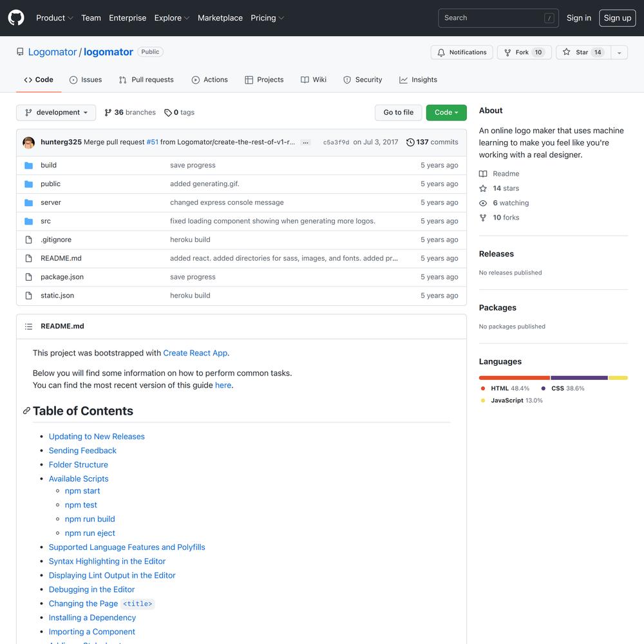Switch to the Pull requests tab
644x644 pixels.
[x=146, y=80]
